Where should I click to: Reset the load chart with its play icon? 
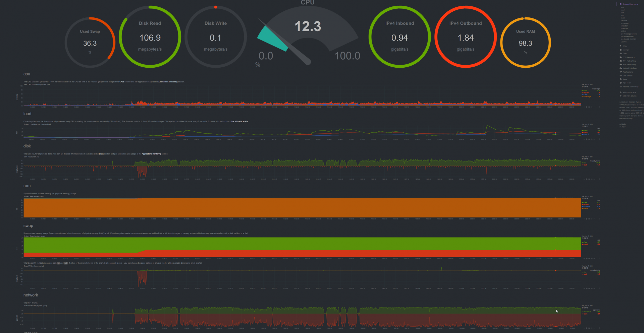coord(587,139)
